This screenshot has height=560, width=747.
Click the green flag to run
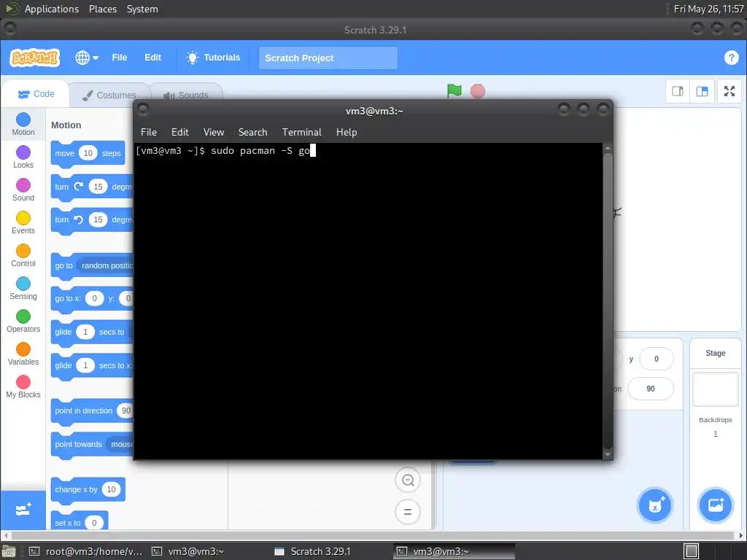(x=454, y=90)
